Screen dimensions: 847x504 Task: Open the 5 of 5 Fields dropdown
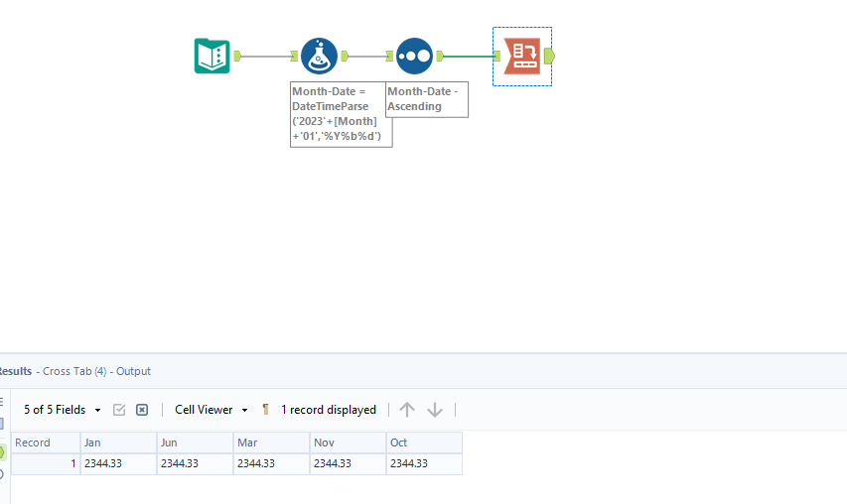(x=63, y=410)
